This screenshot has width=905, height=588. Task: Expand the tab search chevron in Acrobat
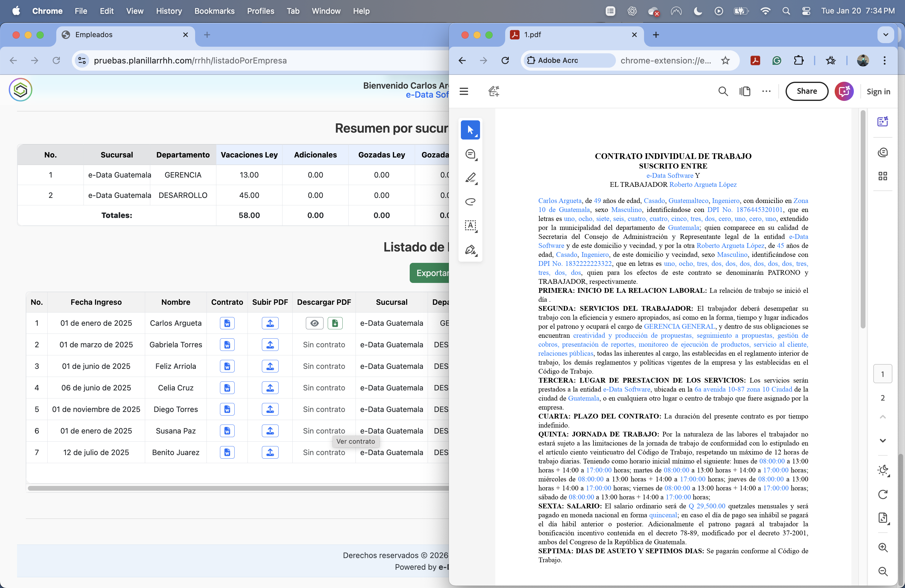point(885,35)
